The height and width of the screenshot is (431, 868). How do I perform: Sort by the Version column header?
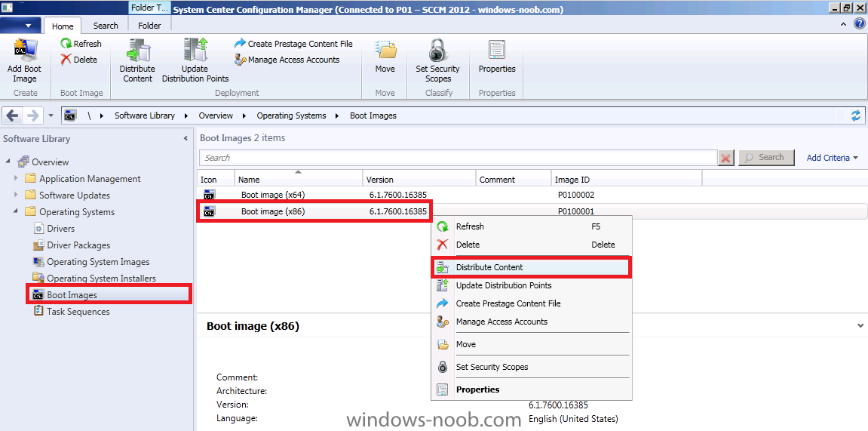tap(419, 179)
